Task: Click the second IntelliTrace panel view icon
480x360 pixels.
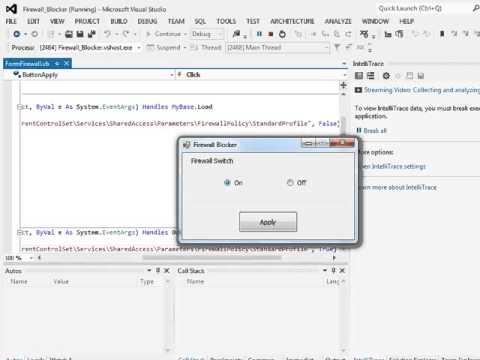Action: tap(370, 76)
